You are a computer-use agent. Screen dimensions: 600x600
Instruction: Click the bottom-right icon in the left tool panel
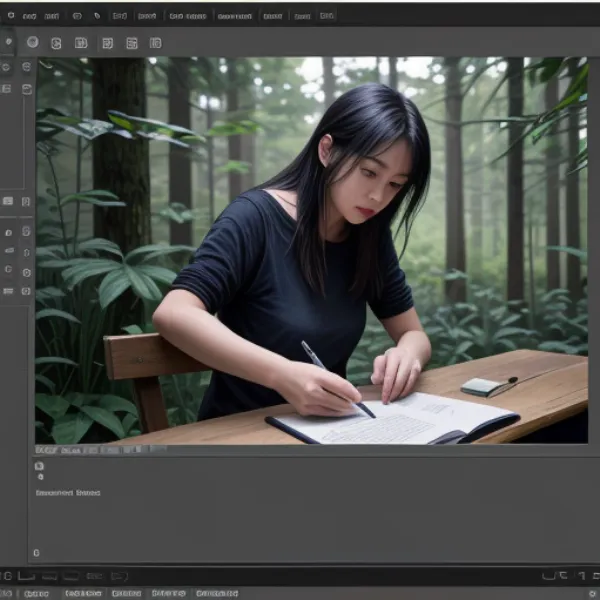(x=26, y=290)
